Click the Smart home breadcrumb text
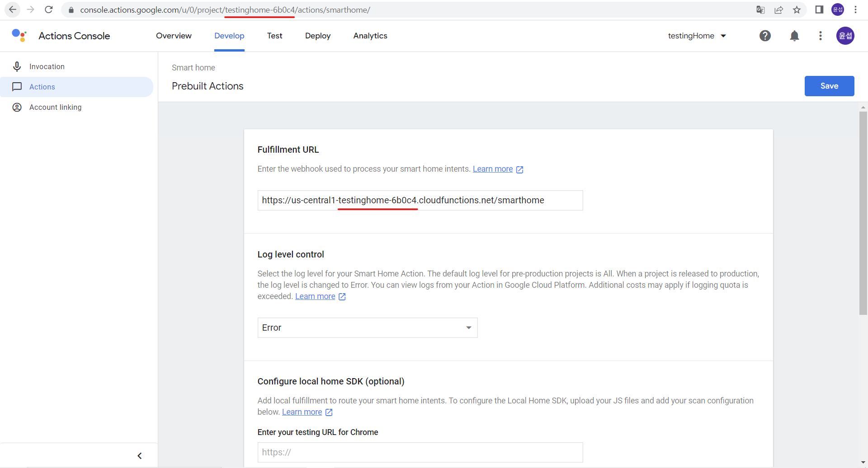868x468 pixels. 193,68
